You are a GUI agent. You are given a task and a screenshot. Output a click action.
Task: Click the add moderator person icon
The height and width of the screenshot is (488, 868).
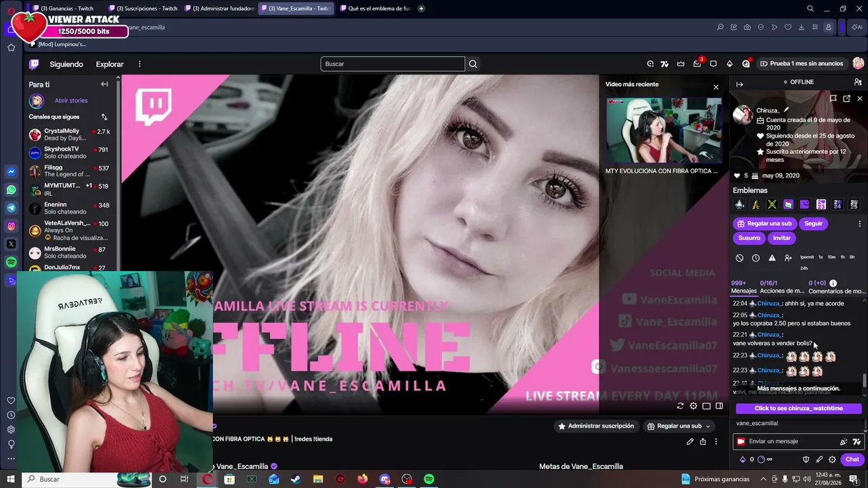[x=788, y=258]
